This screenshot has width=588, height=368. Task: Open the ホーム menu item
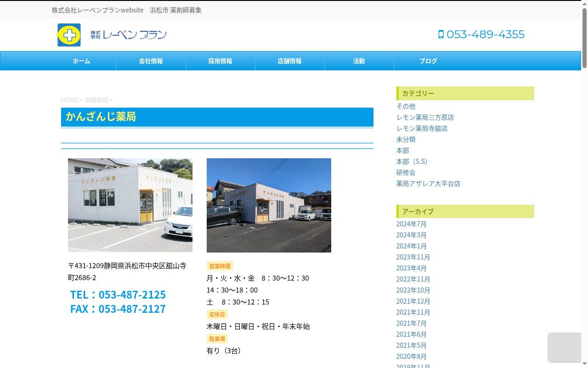pos(82,61)
